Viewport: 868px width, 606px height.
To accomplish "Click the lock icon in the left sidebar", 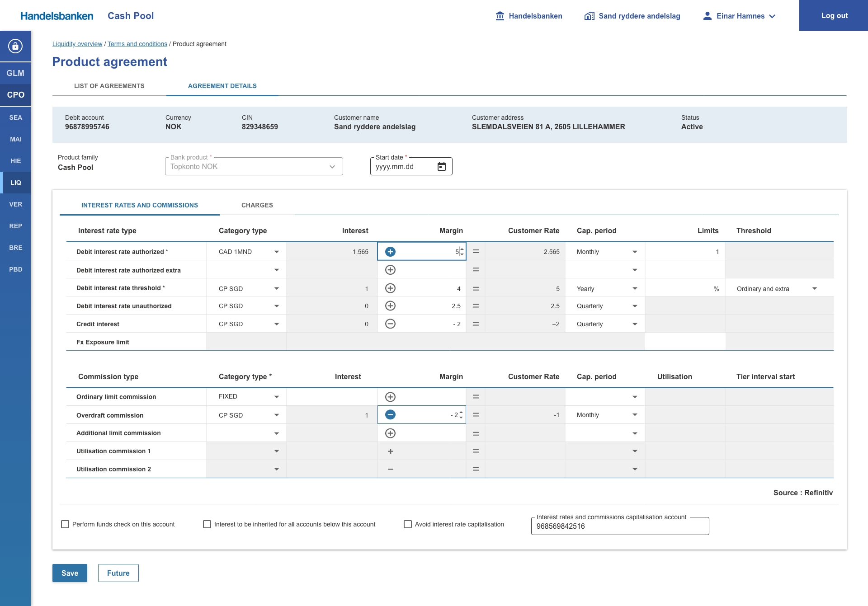I will [x=15, y=46].
